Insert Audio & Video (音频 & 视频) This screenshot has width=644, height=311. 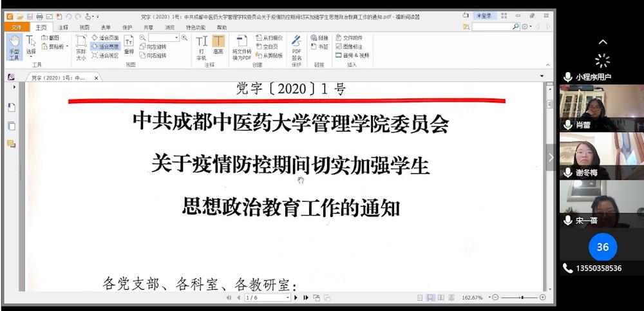pos(352,55)
